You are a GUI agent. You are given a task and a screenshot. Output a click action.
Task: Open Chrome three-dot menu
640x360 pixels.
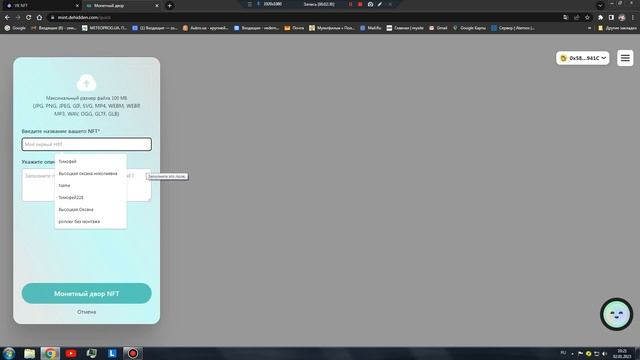(633, 18)
